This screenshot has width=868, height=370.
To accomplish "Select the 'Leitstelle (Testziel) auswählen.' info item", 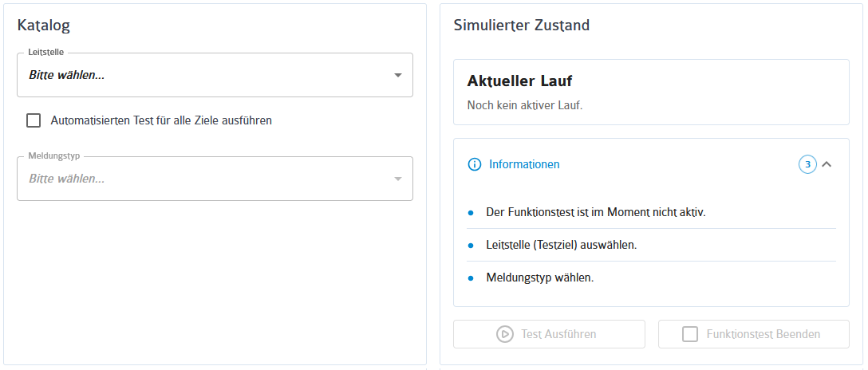I will pyautogui.click(x=651, y=245).
